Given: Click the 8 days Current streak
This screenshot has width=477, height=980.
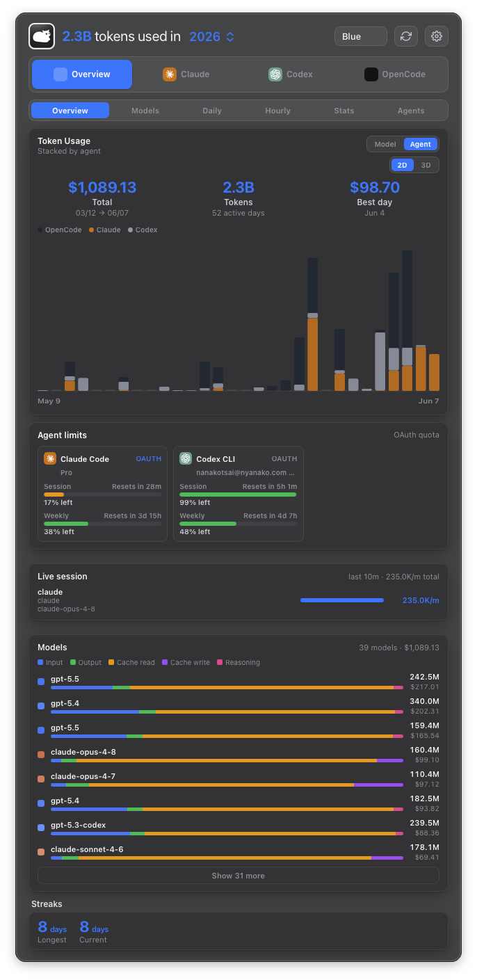Looking at the screenshot, I should (94, 932).
